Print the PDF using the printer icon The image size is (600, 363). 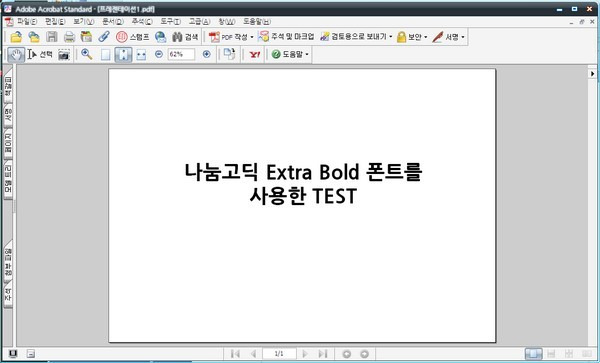click(x=69, y=37)
